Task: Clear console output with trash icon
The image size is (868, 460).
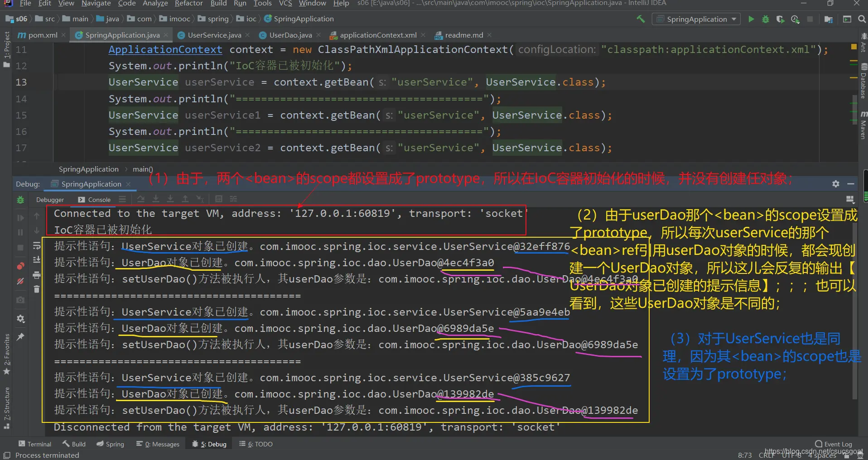Action: tap(37, 289)
